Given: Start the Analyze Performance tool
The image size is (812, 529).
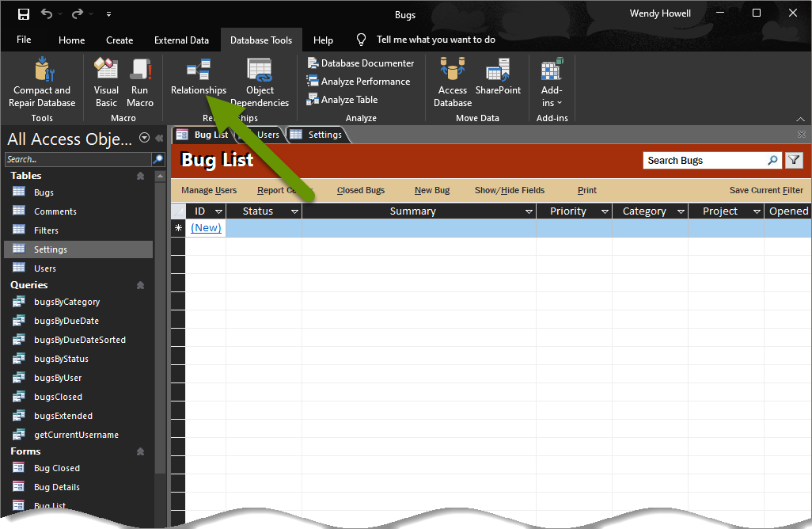Looking at the screenshot, I should coord(359,82).
